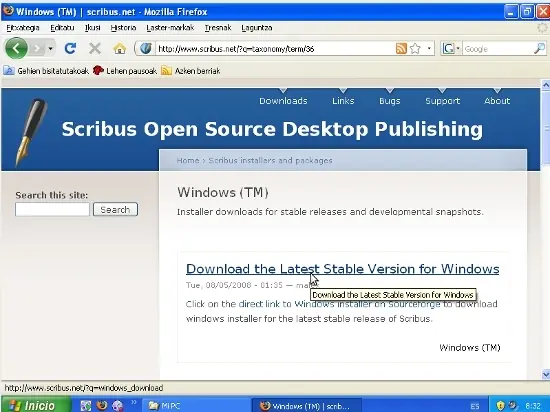Viewport: 550px width, 412px height.
Task: Launch Firefox from the quick launch bar
Action: click(x=102, y=406)
